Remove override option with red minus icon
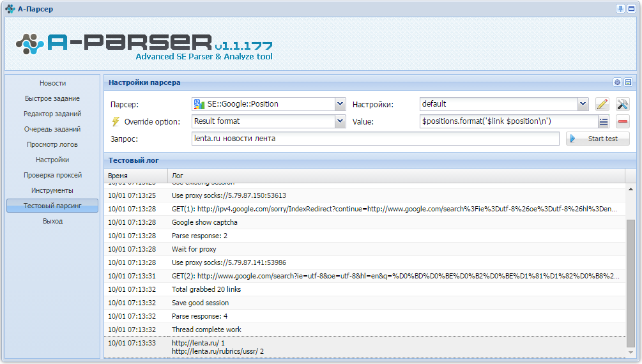 click(x=623, y=121)
